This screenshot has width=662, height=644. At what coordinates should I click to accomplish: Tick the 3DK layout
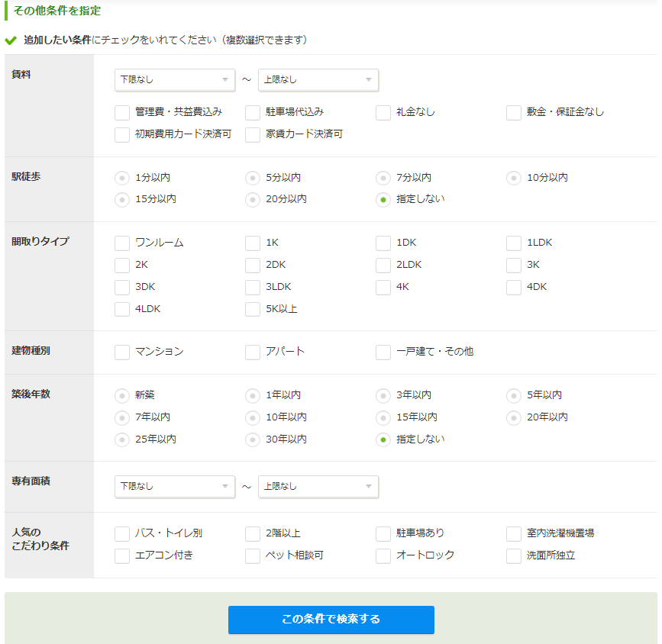click(122, 288)
